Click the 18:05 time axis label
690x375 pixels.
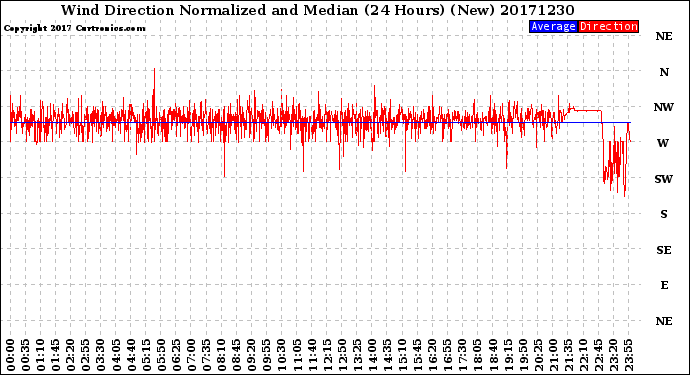[478, 355]
